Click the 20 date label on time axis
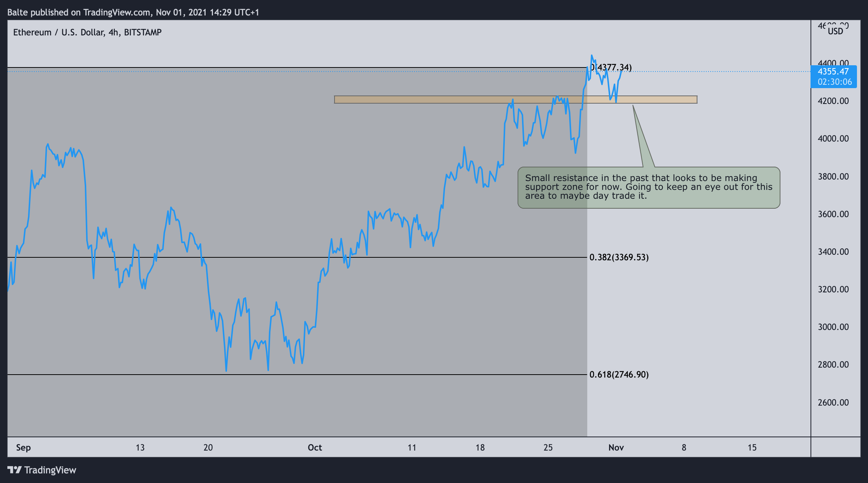The height and width of the screenshot is (483, 868). (x=208, y=448)
